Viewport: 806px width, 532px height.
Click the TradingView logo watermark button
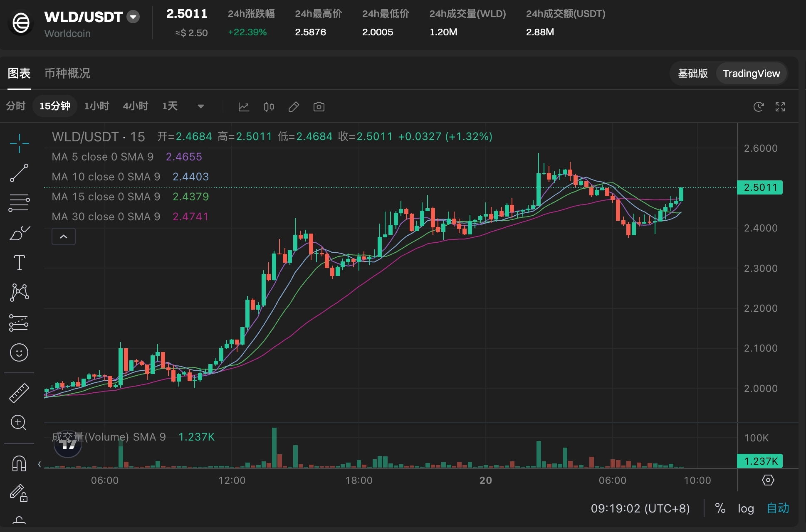68,444
